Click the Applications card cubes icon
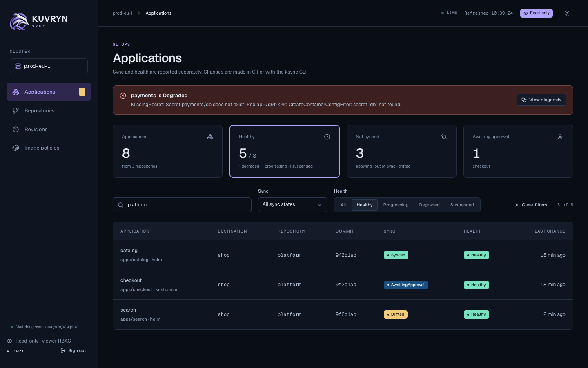Viewport: 588px width, 368px height. point(210,137)
